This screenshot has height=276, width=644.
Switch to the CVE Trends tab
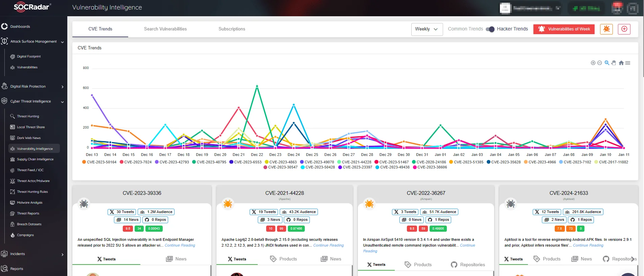(100, 29)
